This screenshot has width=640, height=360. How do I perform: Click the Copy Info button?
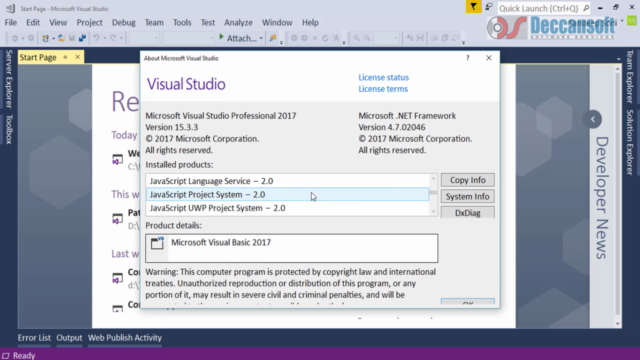tap(467, 180)
